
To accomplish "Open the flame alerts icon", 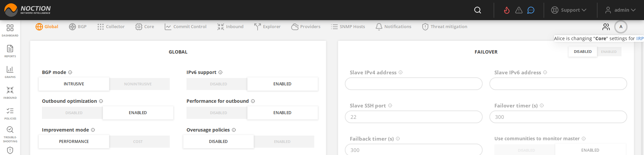I will (507, 10).
